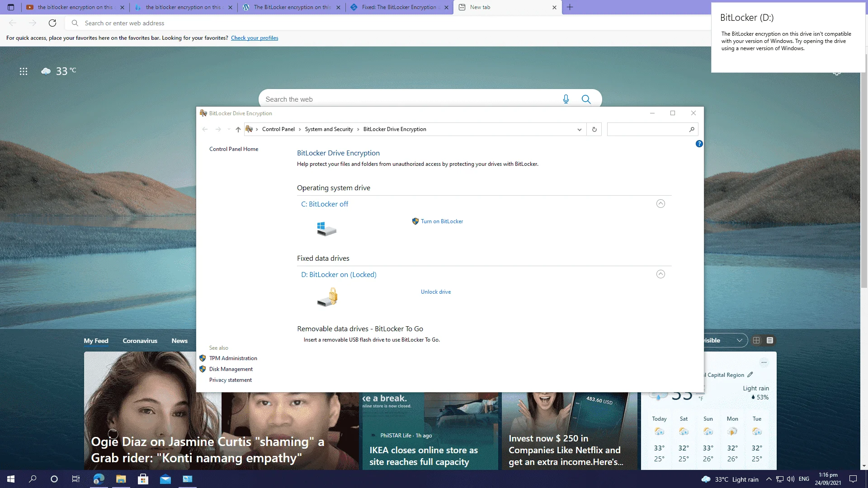Image resolution: width=868 pixels, height=488 pixels.
Task: Open Disk Management link
Action: tap(231, 369)
